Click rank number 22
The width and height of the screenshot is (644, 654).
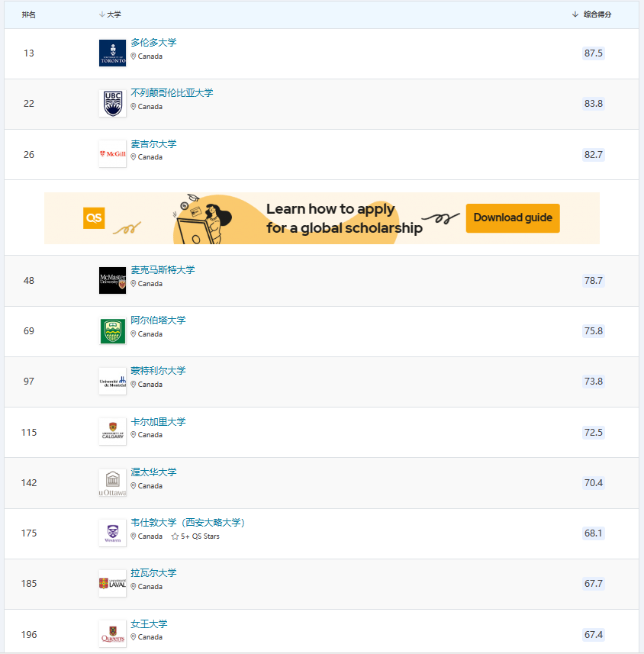(x=29, y=104)
